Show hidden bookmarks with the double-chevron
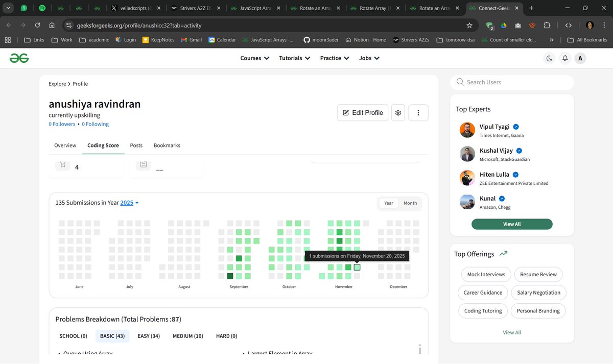Image resolution: width=613 pixels, height=364 pixels. coord(551,40)
